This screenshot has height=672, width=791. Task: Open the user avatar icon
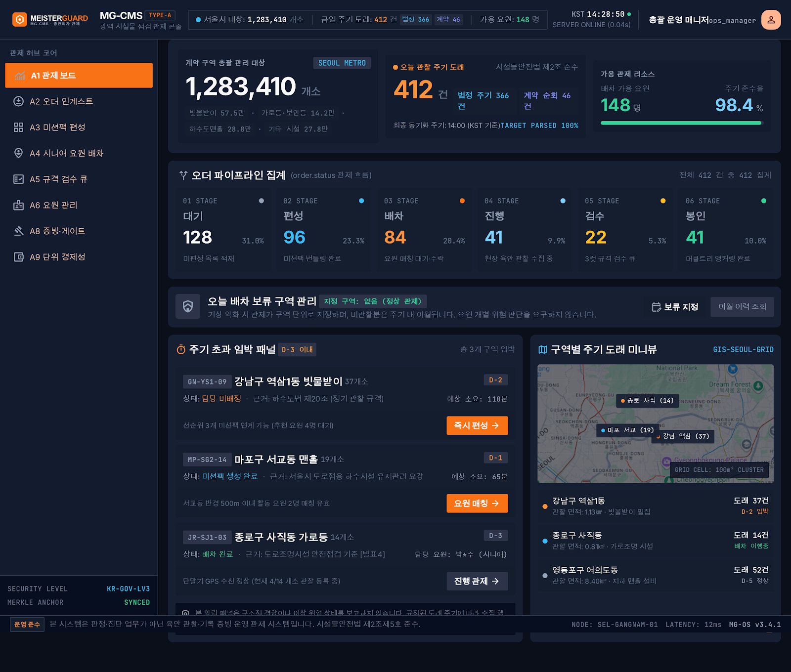[771, 20]
